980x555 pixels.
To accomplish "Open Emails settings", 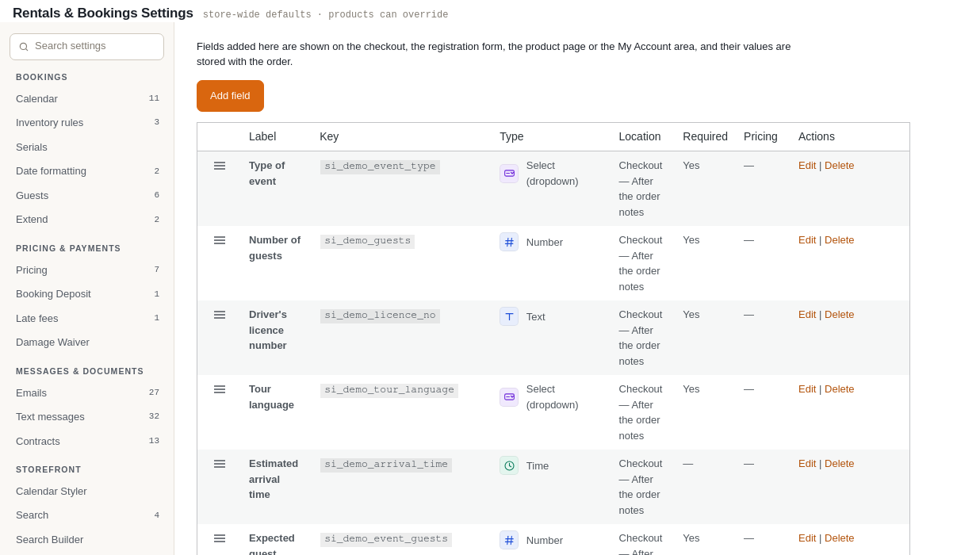I will pyautogui.click(x=87, y=393).
